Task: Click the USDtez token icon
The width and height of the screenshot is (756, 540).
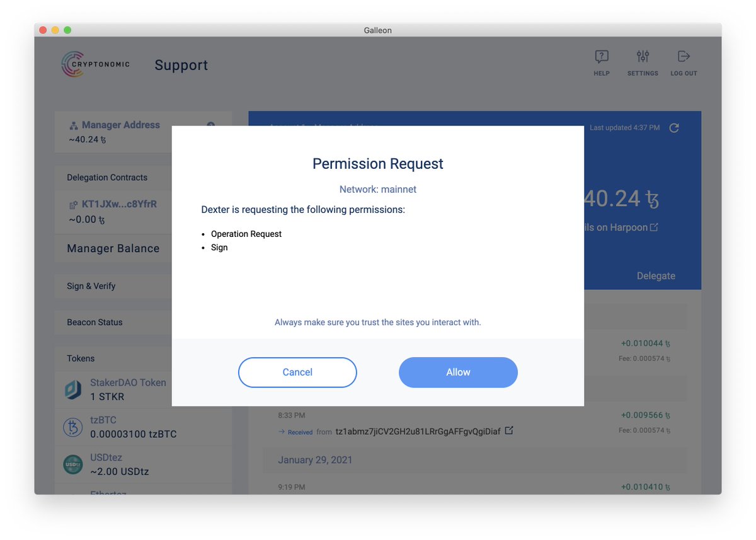Action: click(73, 464)
